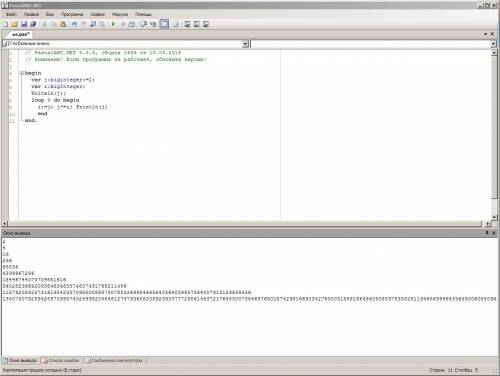Click the editor's vertical scrollbar
This screenshot has height=376, width=500.
pyautogui.click(x=494, y=133)
